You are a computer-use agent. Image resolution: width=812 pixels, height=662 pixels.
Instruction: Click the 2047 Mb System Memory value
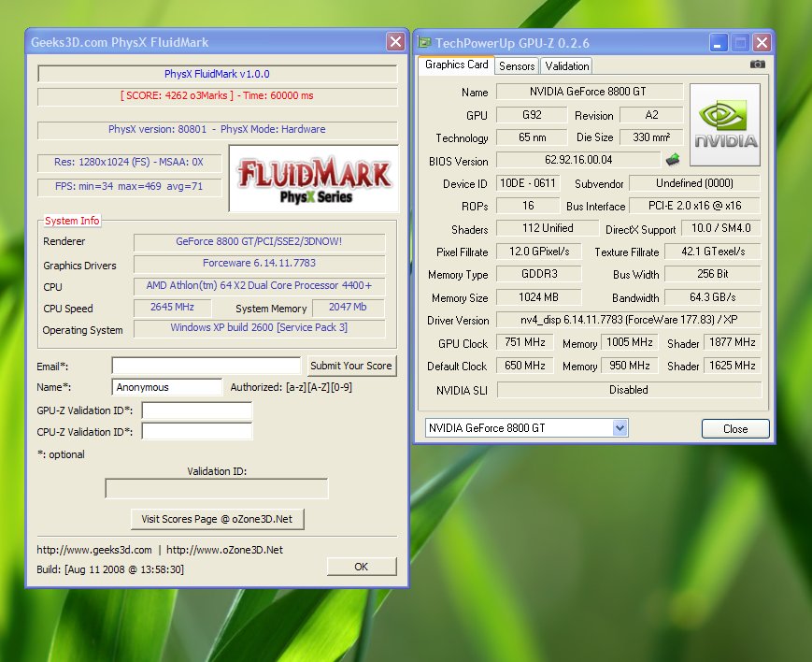(x=348, y=308)
